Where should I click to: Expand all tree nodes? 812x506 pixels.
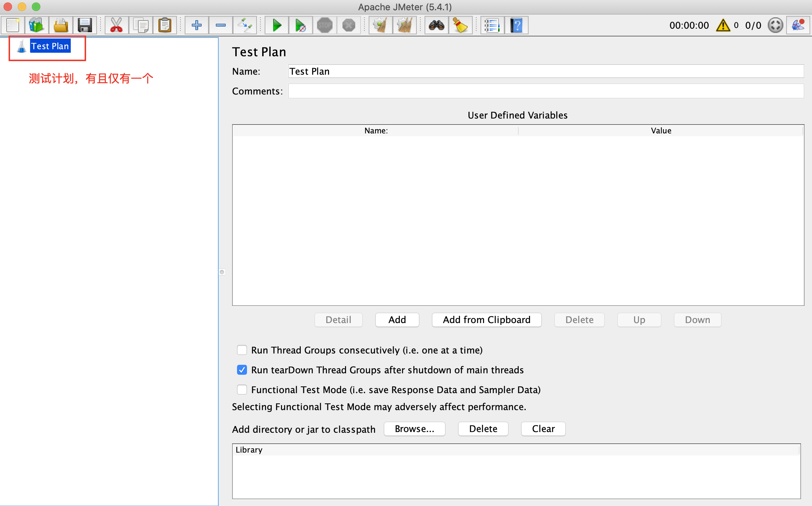pyautogui.click(x=196, y=25)
